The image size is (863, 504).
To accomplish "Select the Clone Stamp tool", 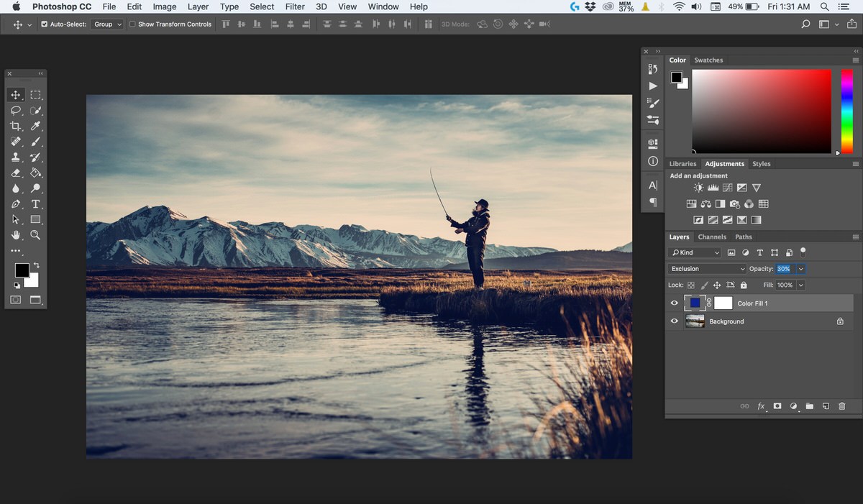I will pos(15,157).
